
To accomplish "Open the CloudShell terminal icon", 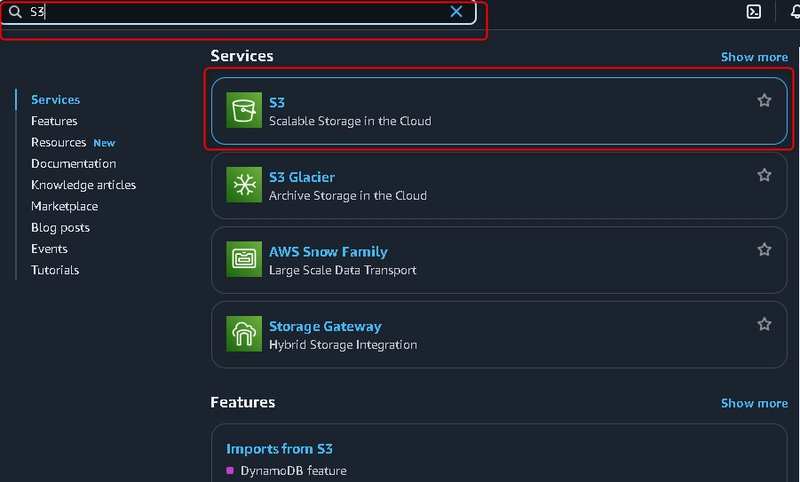I will pos(754,12).
